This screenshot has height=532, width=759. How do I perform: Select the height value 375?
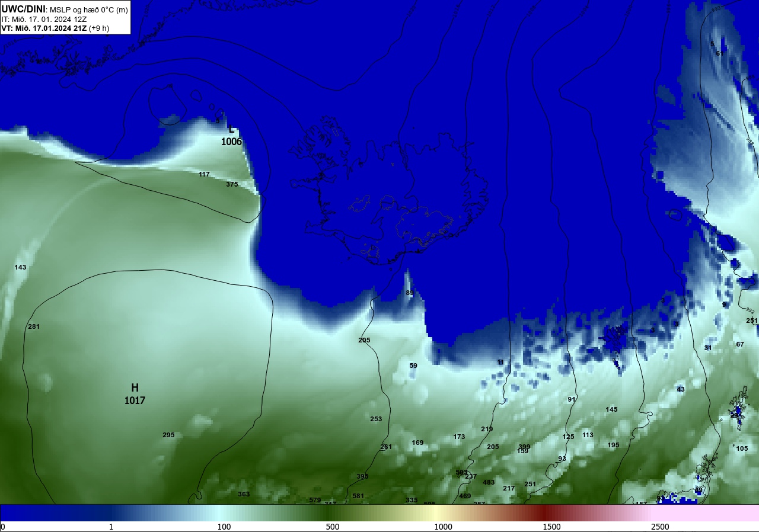(x=232, y=184)
